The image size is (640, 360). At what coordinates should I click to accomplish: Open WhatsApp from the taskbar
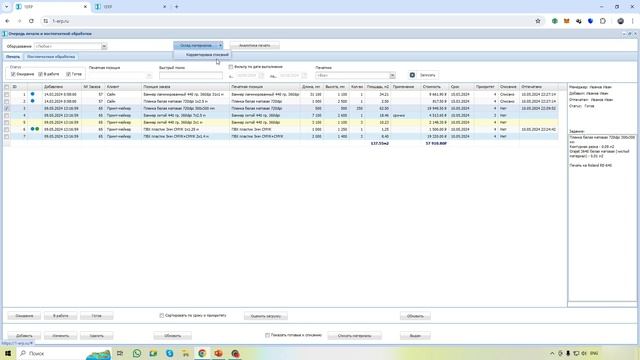[137, 353]
